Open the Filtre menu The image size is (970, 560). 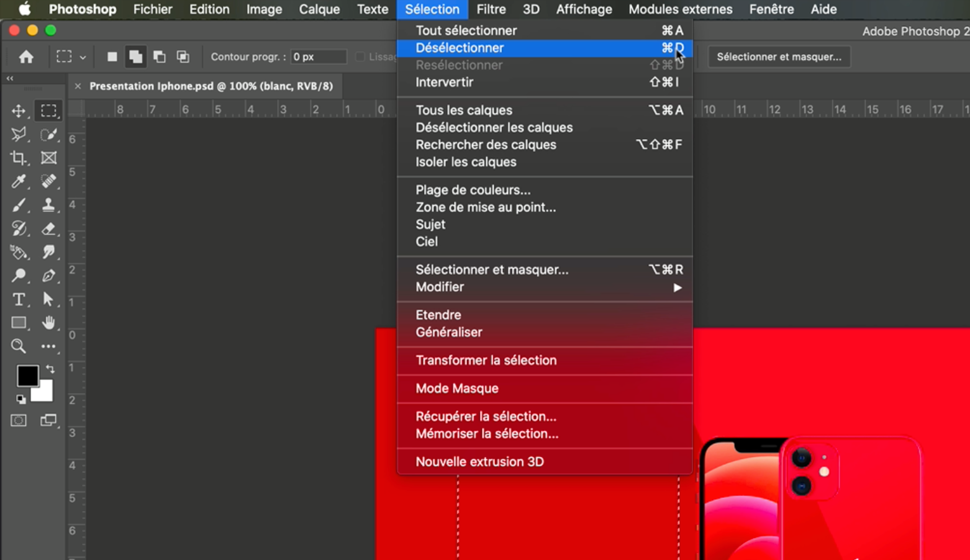point(491,9)
